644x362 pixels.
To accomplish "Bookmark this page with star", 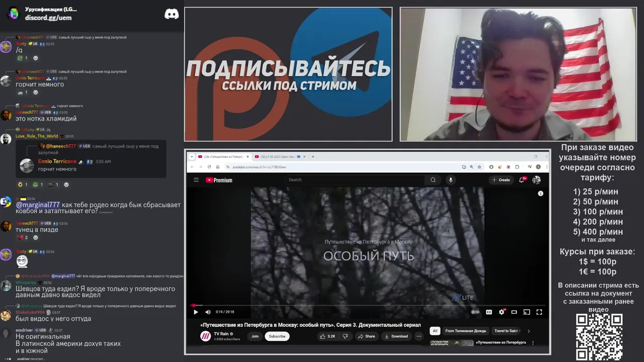I will click(x=479, y=166).
